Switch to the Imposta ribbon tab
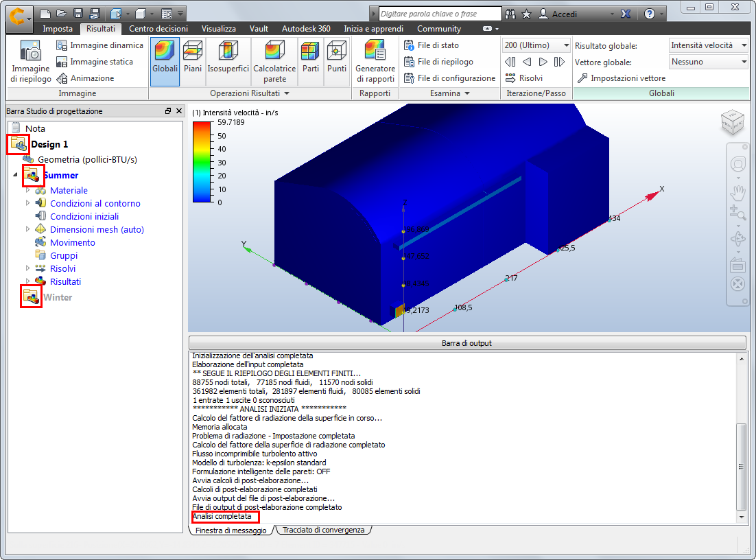The width and height of the screenshot is (756, 560). [58, 28]
